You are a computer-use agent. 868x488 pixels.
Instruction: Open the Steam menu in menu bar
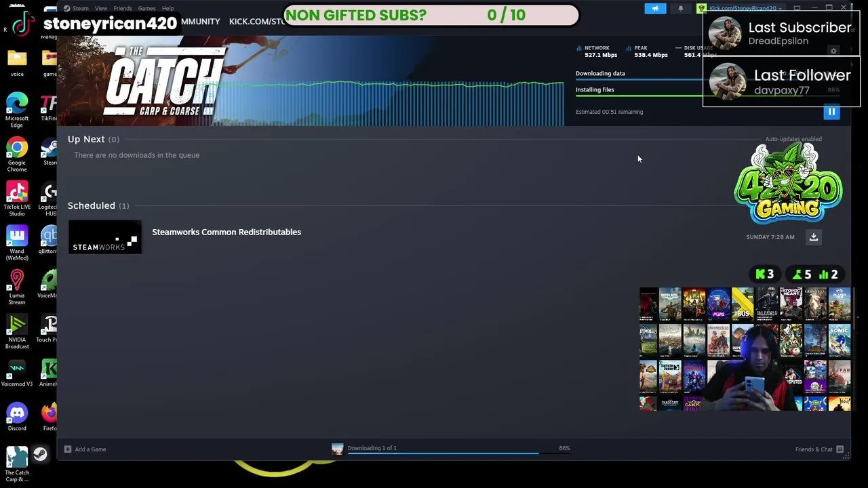[80, 8]
